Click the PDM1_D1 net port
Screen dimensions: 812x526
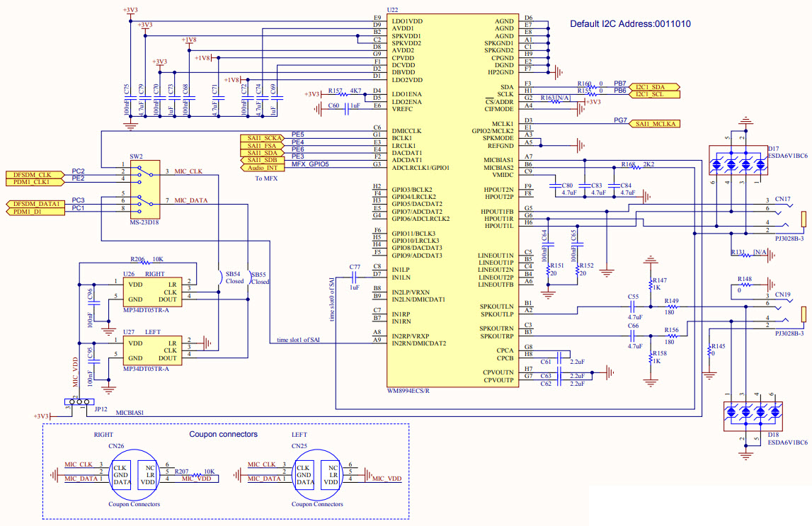point(35,211)
